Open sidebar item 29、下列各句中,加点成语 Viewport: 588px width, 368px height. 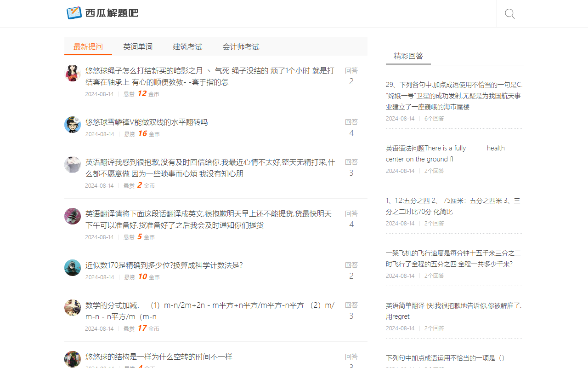point(454,96)
